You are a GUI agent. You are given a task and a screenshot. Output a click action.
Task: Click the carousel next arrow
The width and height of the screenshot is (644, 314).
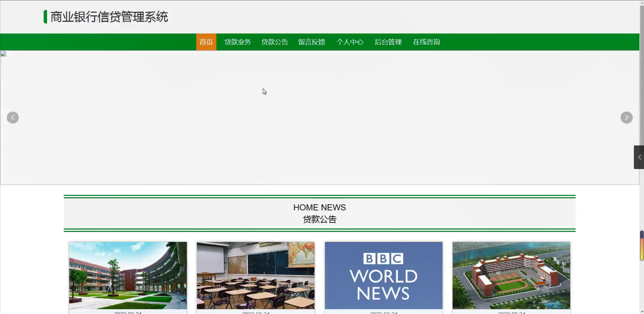[626, 118]
